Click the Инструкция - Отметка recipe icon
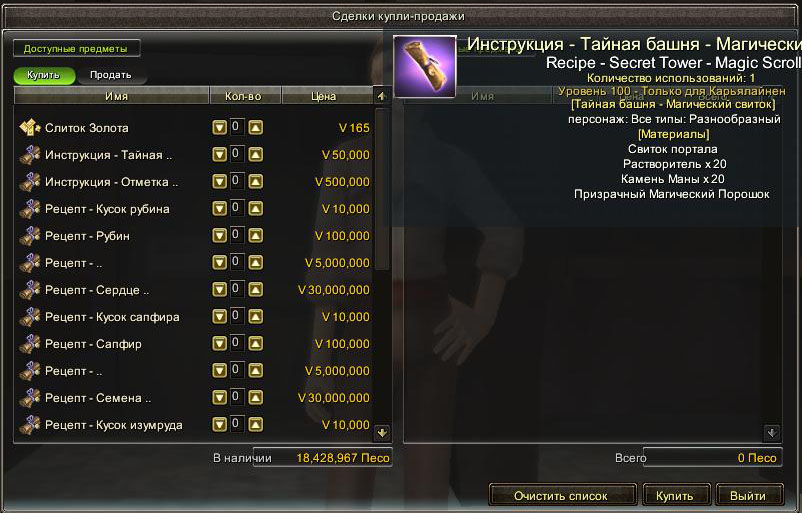Viewport: 802px width, 513px height. (30, 182)
